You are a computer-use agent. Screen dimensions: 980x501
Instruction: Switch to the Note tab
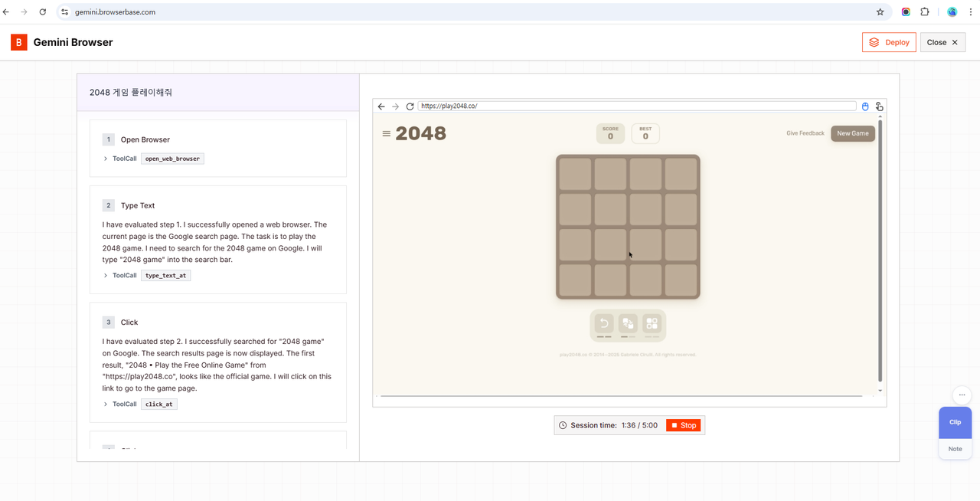(955, 449)
